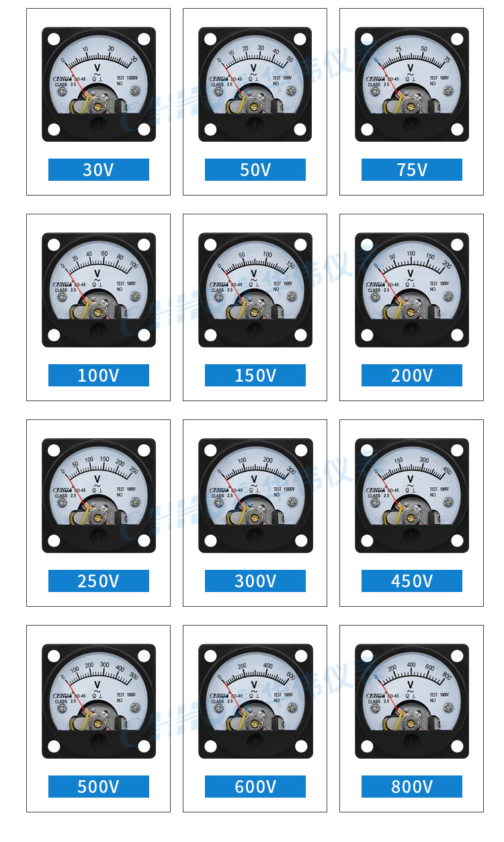Select the 250V voltmeter image
504x842 pixels.
click(99, 495)
